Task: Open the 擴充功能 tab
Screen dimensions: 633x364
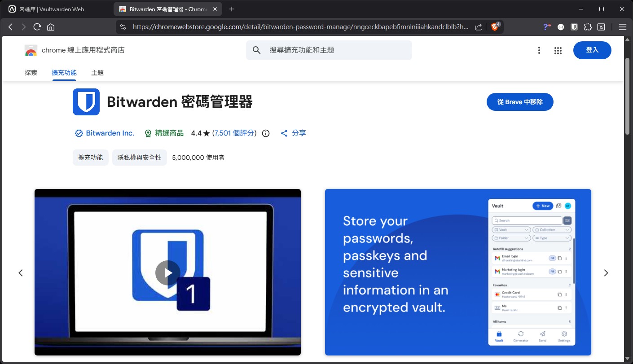Action: point(64,73)
